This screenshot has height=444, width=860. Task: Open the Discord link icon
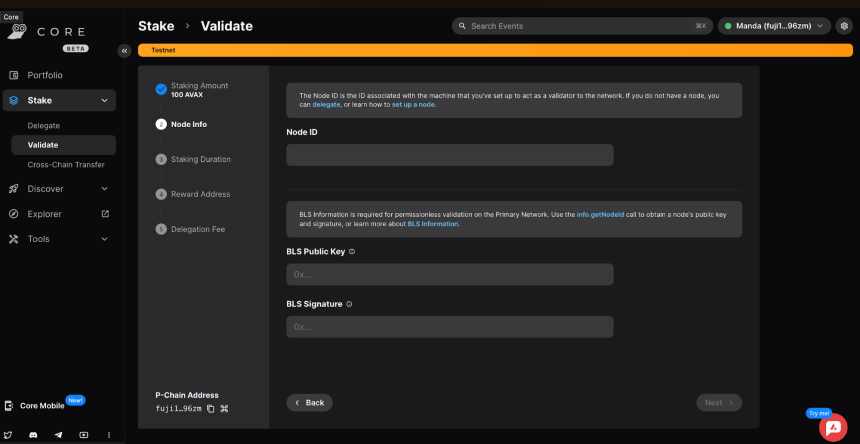coord(33,435)
